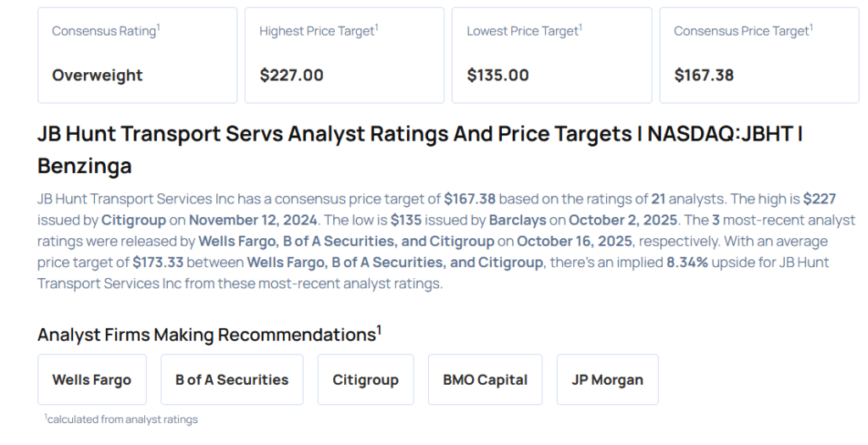868x445 pixels.
Task: Click the bold $173.33 average price target
Action: [x=161, y=263]
